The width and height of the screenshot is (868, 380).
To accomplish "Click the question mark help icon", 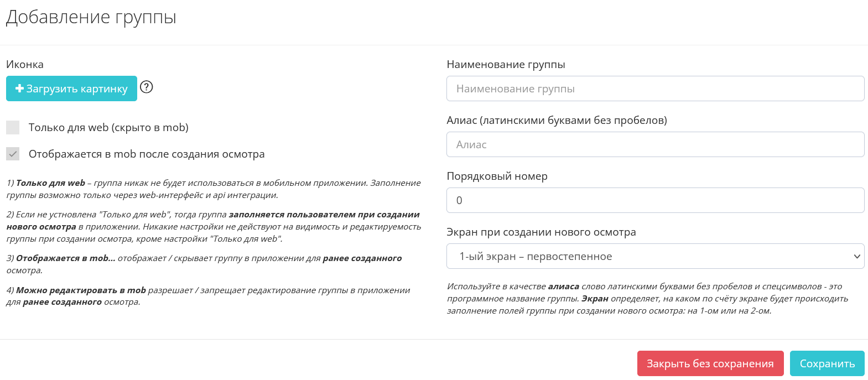I will pos(146,87).
